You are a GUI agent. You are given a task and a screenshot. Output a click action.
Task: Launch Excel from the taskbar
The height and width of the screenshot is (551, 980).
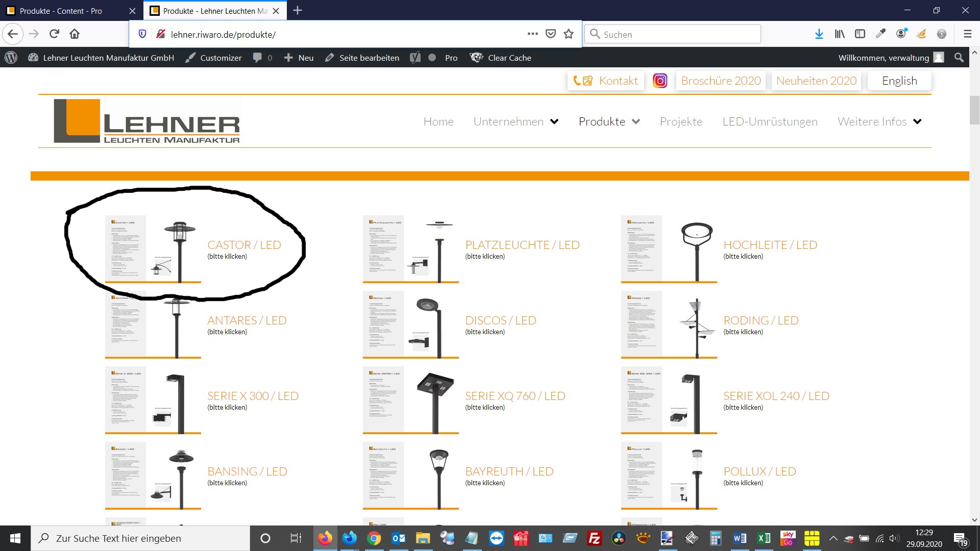pyautogui.click(x=764, y=538)
